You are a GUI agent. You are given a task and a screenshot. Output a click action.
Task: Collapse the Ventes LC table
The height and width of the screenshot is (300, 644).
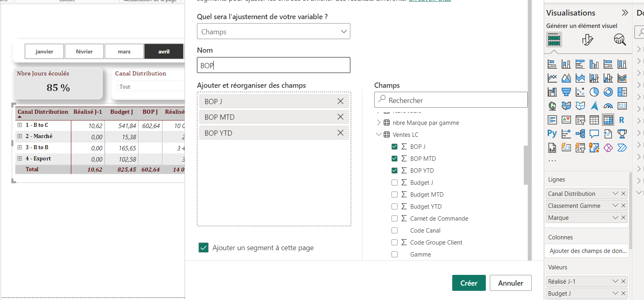[379, 134]
